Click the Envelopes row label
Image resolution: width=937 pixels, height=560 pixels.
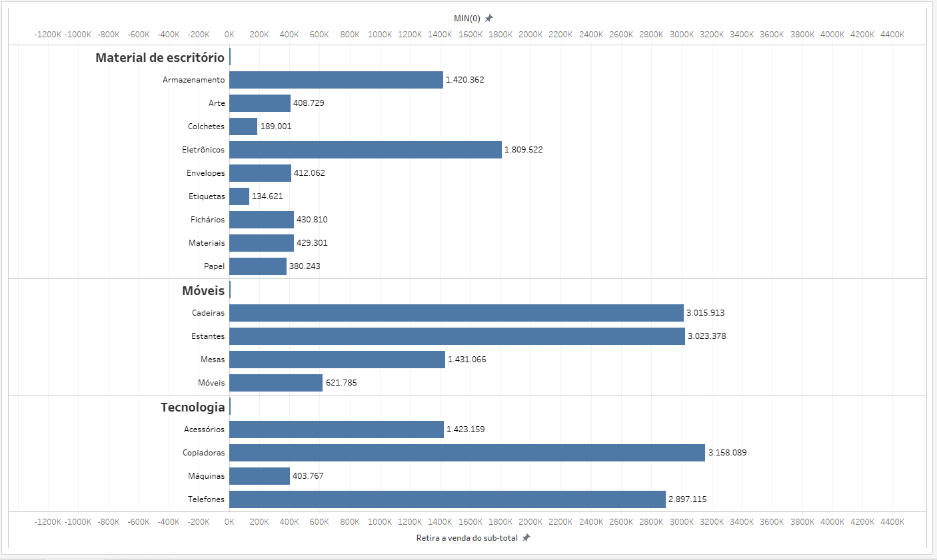pyautogui.click(x=206, y=173)
